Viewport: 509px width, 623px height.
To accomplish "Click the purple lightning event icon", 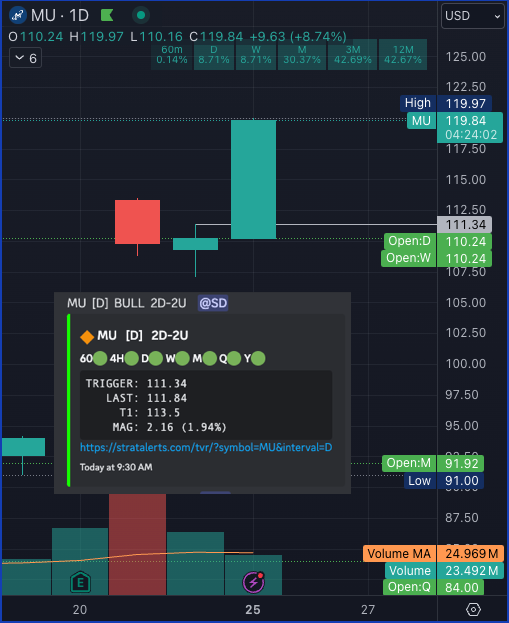I will click(x=254, y=582).
